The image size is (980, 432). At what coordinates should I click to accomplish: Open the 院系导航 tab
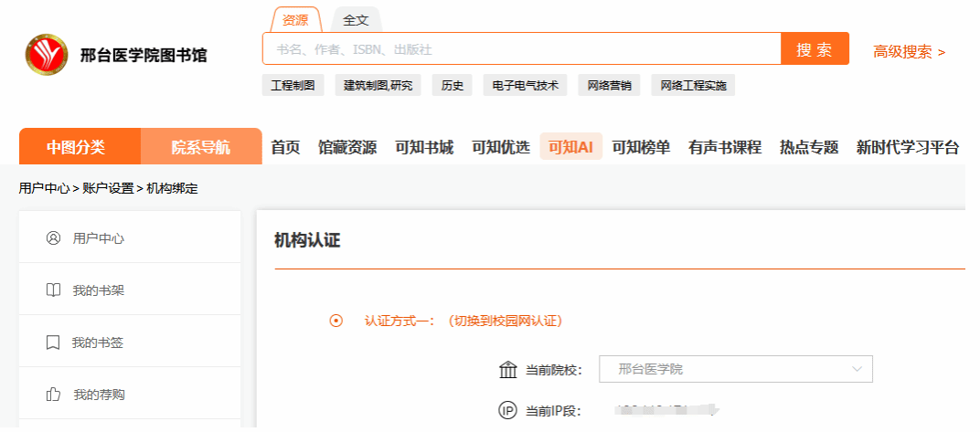(x=200, y=147)
